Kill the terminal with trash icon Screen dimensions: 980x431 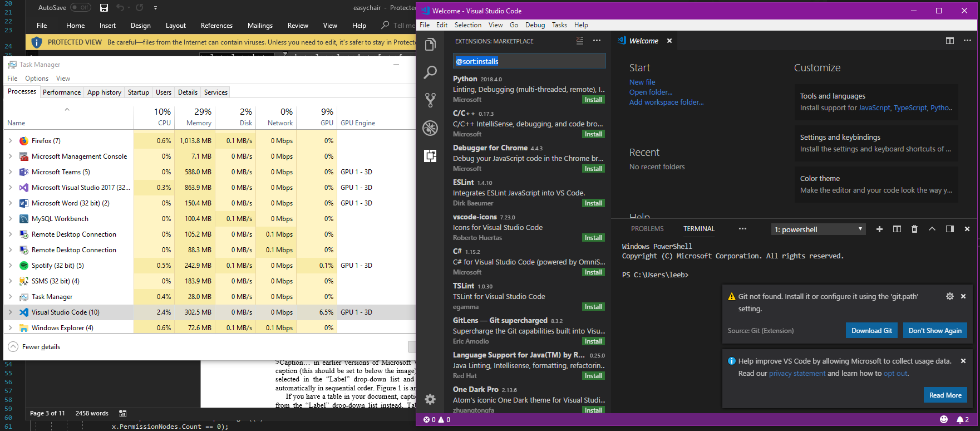914,229
